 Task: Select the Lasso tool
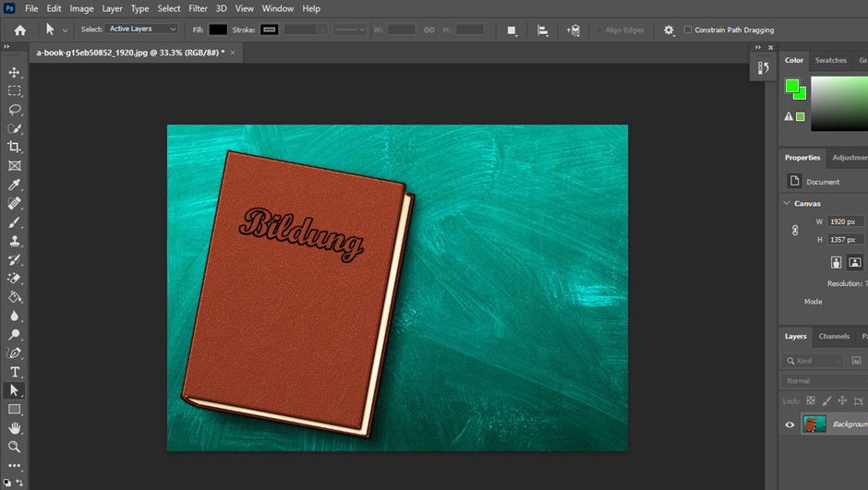click(x=15, y=110)
